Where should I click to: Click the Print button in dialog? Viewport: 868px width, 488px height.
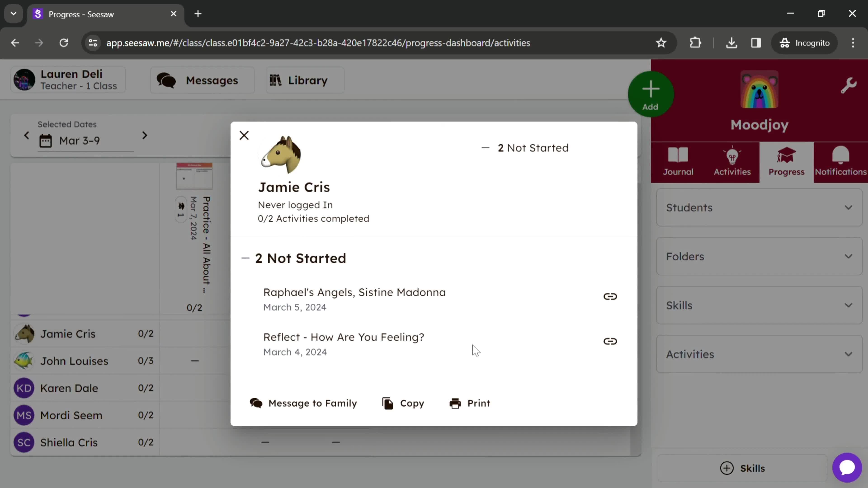pos(470,403)
